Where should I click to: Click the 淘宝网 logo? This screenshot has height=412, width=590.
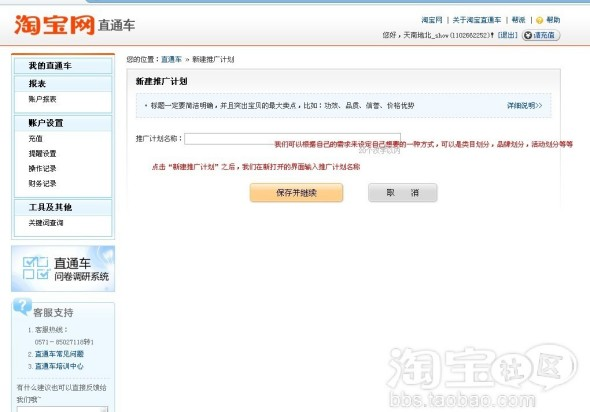click(x=54, y=25)
